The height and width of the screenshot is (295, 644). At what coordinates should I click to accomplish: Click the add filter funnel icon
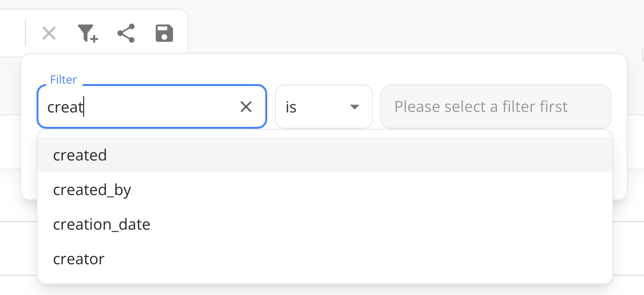coord(87,34)
